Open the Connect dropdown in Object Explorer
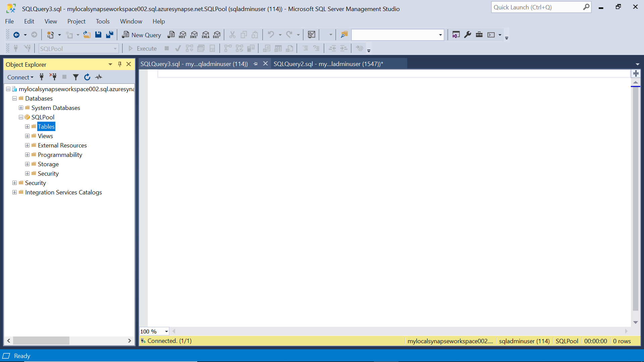The height and width of the screenshot is (362, 644). [x=20, y=77]
